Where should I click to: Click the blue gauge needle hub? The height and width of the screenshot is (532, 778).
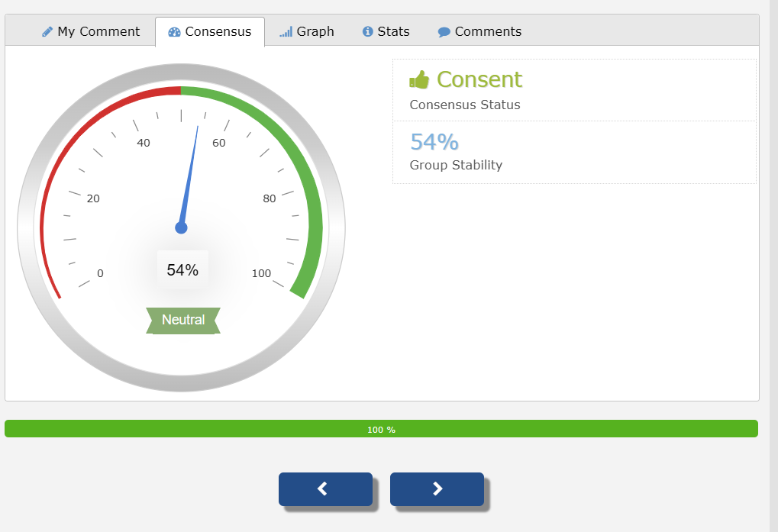[x=181, y=227]
